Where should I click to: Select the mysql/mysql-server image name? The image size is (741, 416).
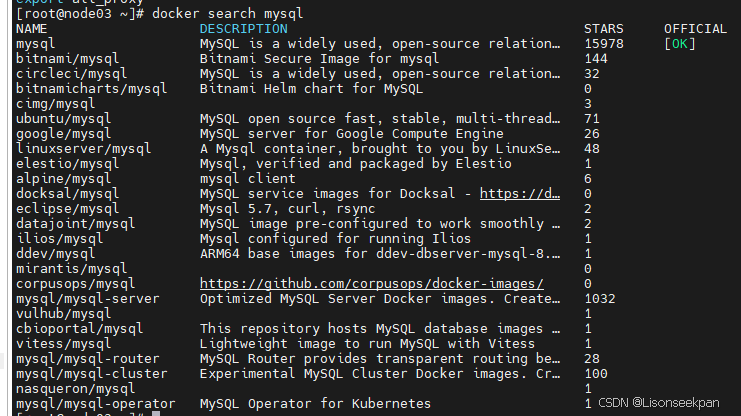(87, 299)
